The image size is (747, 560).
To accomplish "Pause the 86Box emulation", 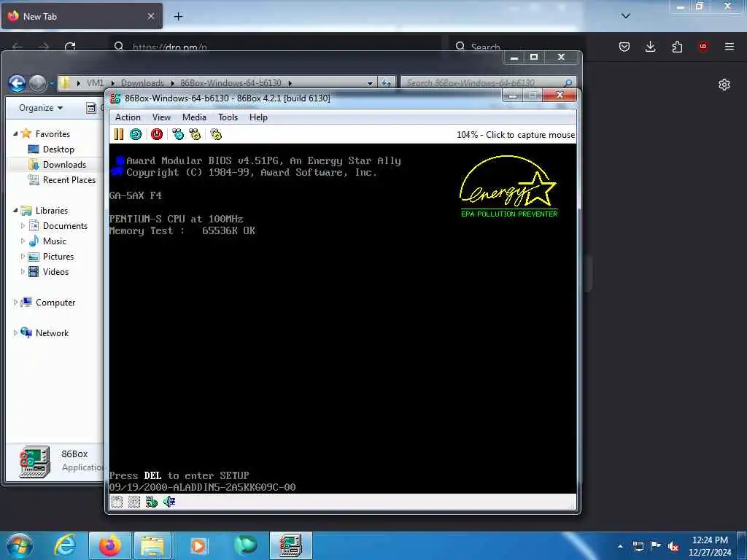I will [119, 134].
